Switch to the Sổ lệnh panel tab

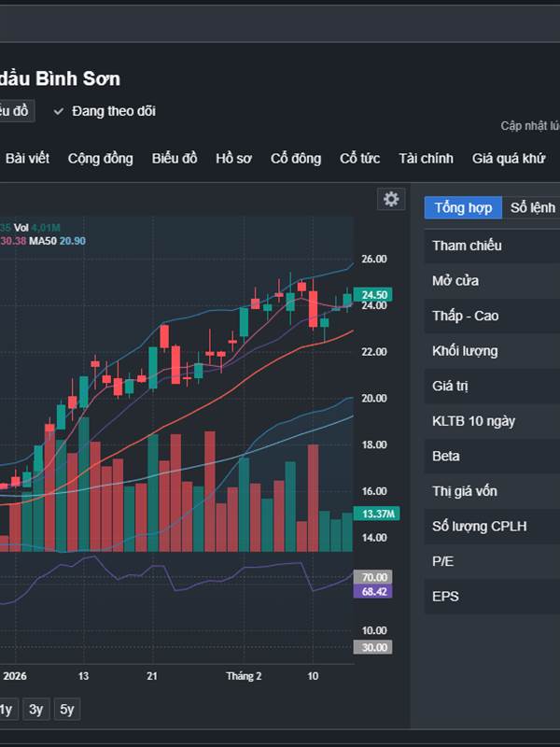pyautogui.click(x=533, y=207)
